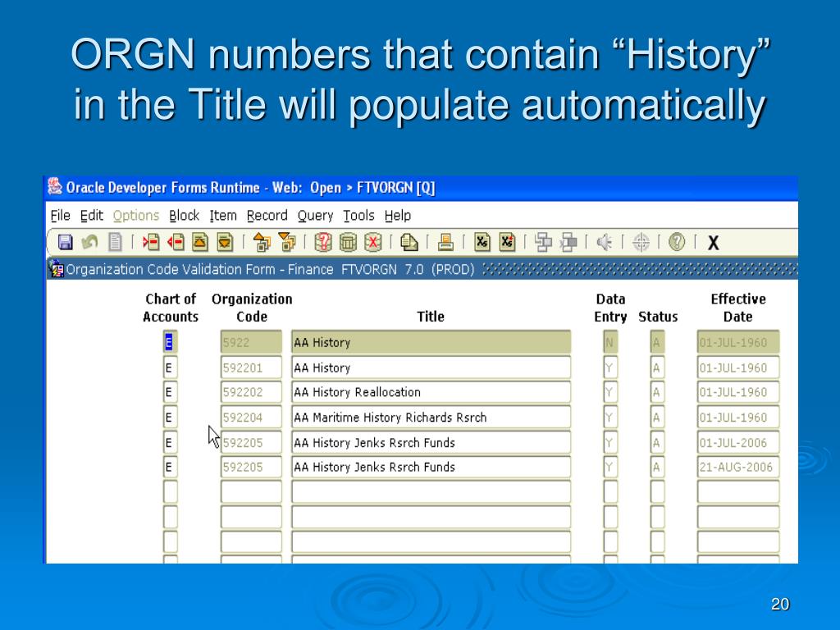Open the Record menu

(x=267, y=216)
